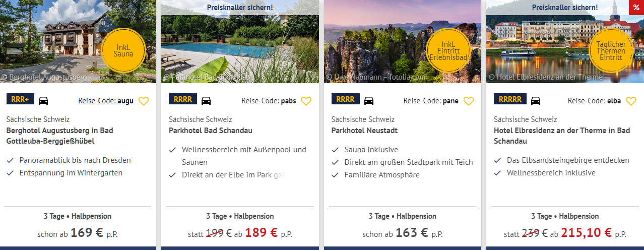Save Parkhotel Neustadt to favorites heart
The width and height of the screenshot is (644, 250).
(469, 101)
